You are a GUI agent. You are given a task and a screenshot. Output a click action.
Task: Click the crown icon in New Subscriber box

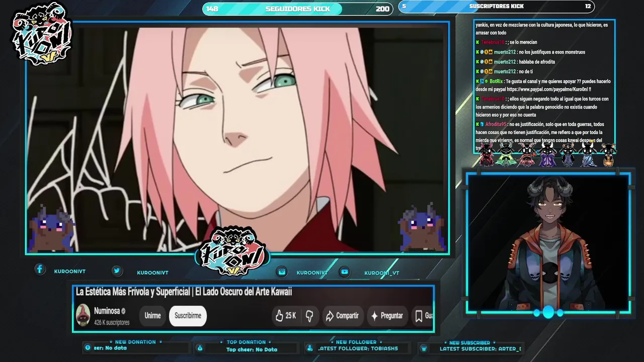(424, 348)
